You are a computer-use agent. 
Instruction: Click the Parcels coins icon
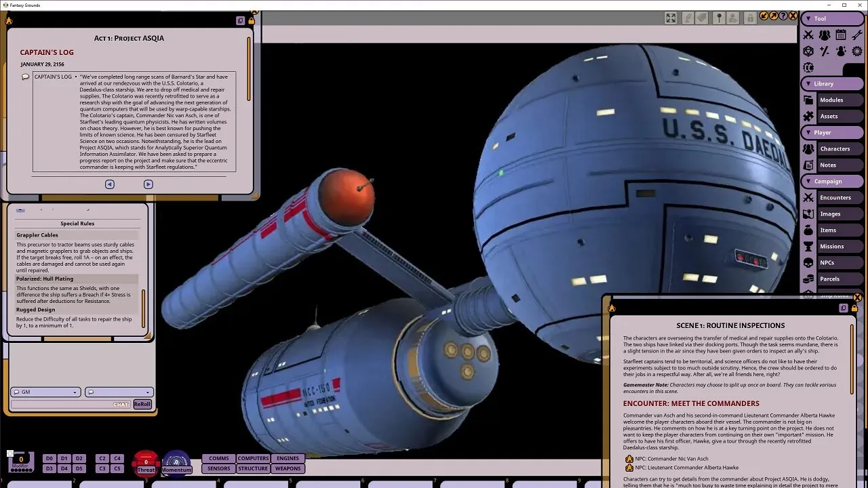point(808,279)
